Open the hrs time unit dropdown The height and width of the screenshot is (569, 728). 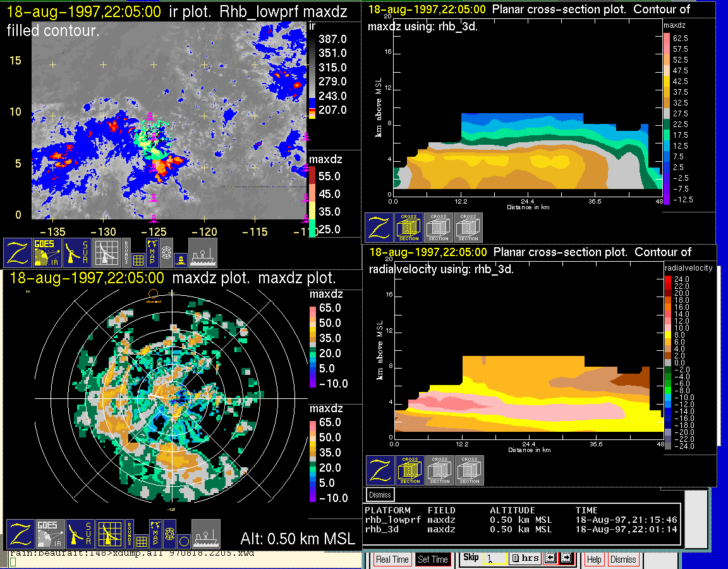(523, 559)
